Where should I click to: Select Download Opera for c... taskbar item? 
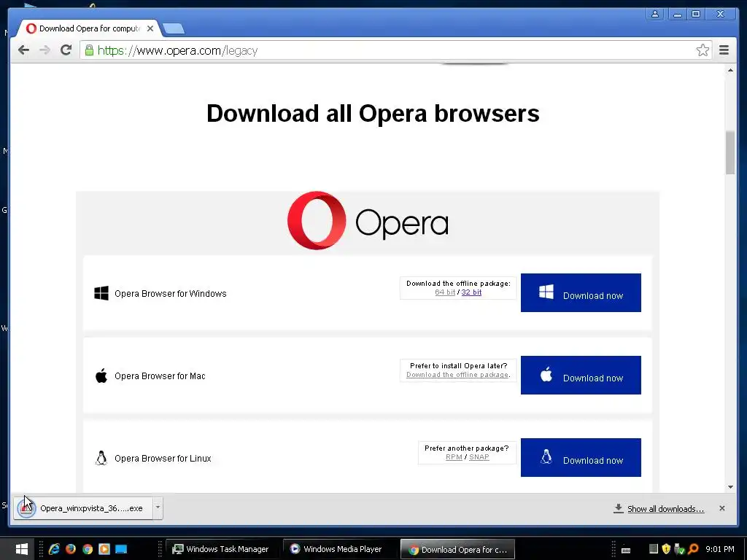457,550
